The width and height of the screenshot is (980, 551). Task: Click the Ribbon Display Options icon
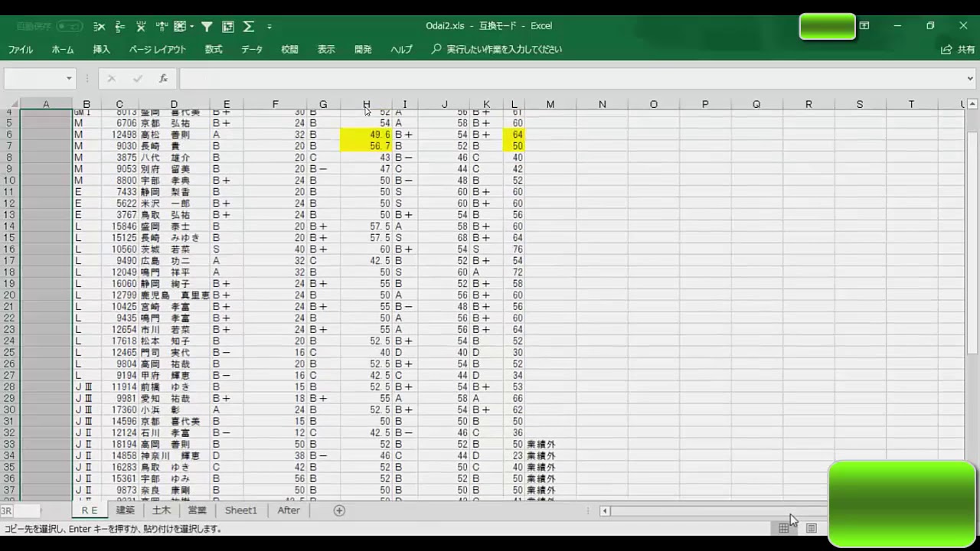[x=864, y=26]
